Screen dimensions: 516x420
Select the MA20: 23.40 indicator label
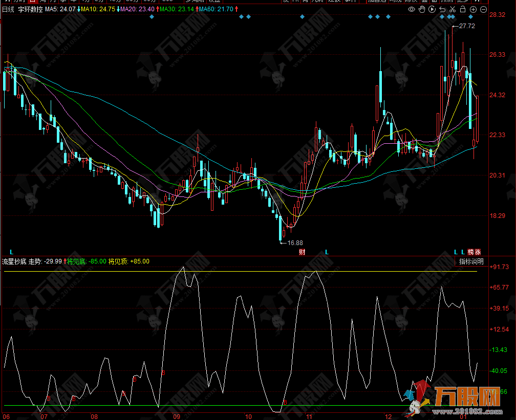pos(137,9)
